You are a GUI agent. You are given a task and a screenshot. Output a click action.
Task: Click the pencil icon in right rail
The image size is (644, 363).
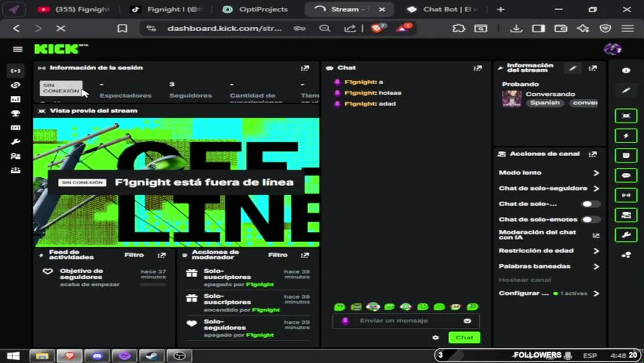tap(626, 91)
